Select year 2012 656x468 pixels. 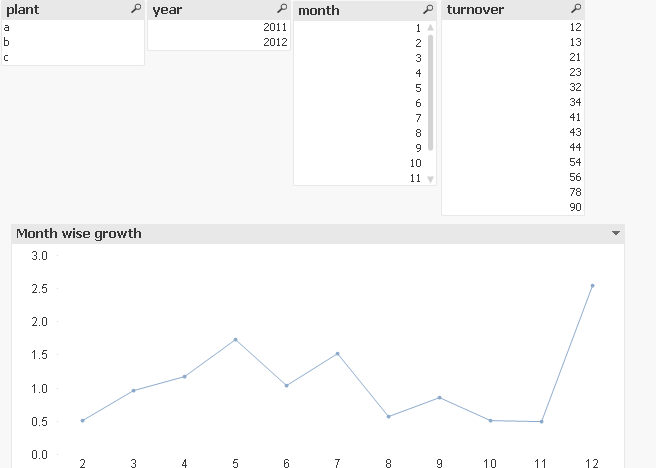coord(219,42)
